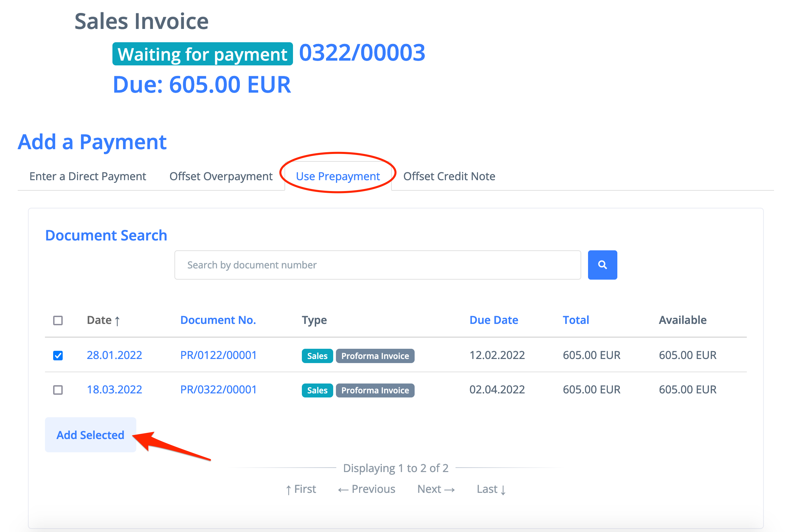Select the Use Prepayment tab

338,176
